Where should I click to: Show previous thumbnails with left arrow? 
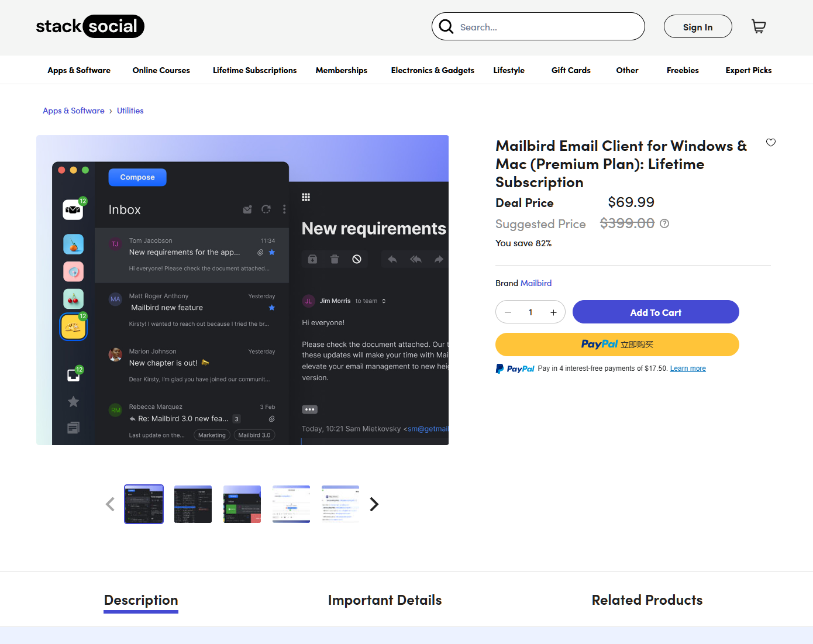[x=110, y=504]
